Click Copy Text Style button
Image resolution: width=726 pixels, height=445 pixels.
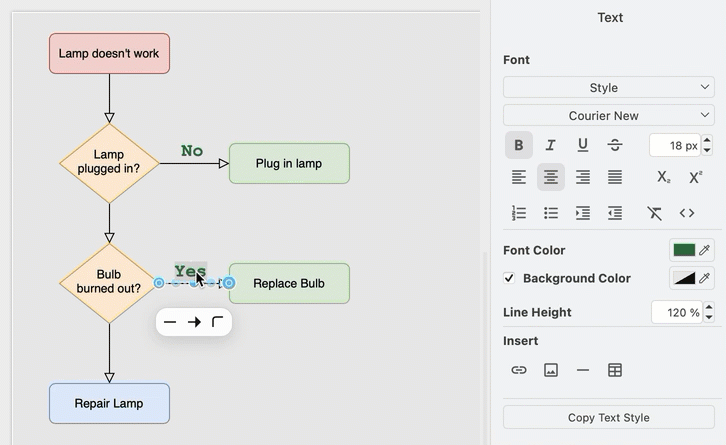608,417
